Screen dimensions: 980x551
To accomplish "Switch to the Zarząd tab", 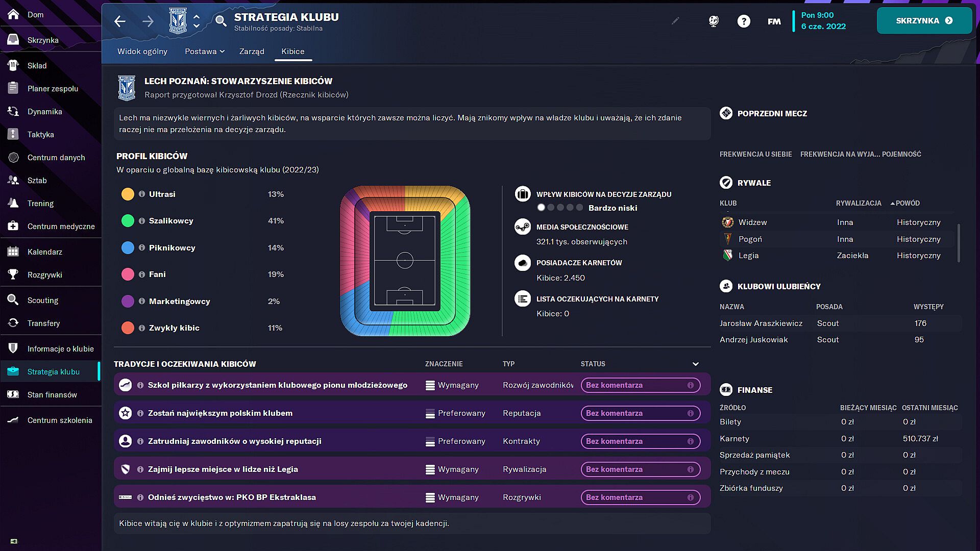I will point(252,51).
